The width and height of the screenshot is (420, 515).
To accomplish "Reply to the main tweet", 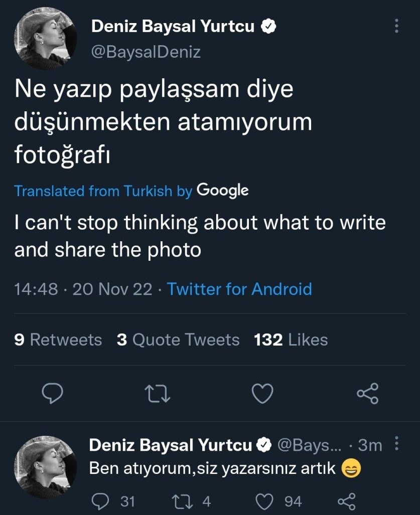I will [52, 393].
